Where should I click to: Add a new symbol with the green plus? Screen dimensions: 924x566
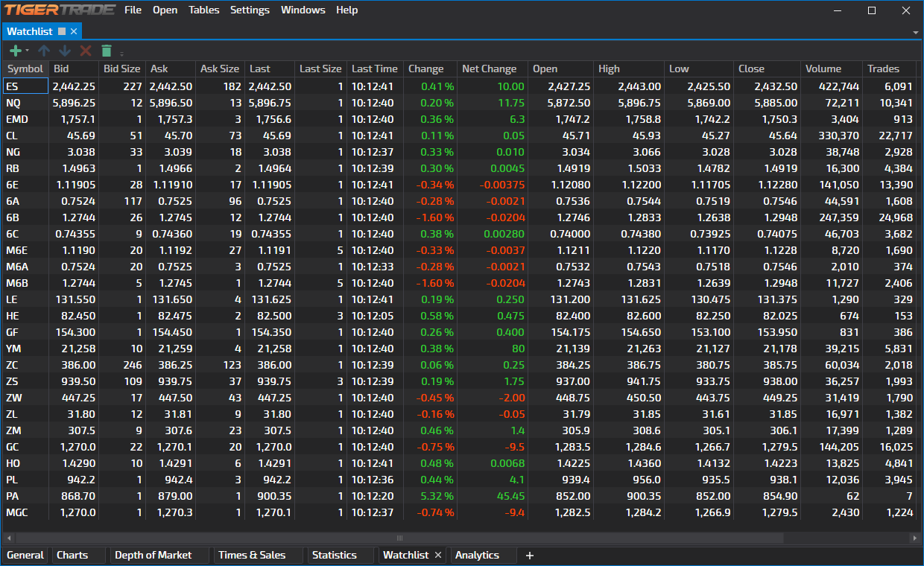tap(15, 51)
